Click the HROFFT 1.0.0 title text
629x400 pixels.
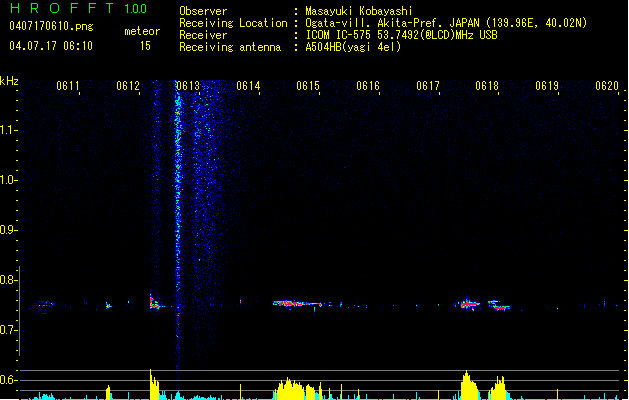(79, 8)
